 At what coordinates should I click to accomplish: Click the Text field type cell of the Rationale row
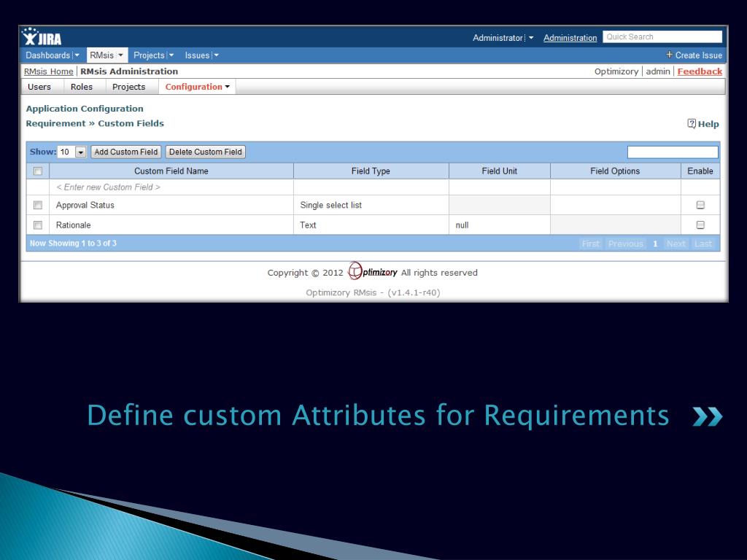click(371, 225)
